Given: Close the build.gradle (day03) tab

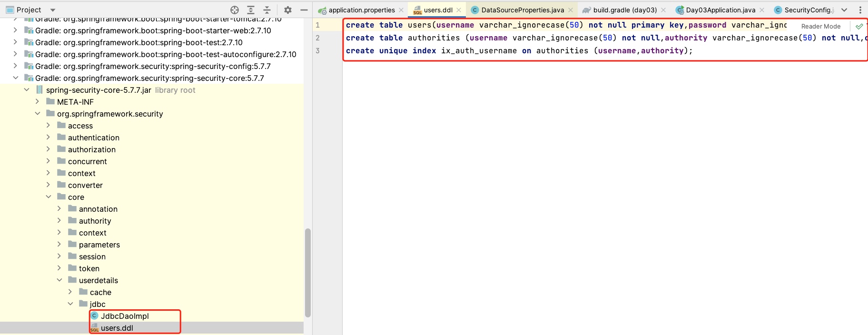Looking at the screenshot, I should 663,10.
